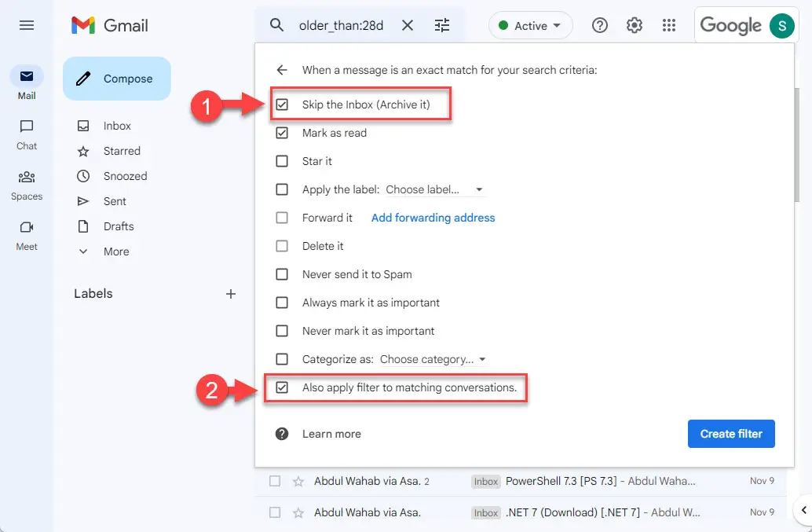Create a new label with plus icon
The image size is (812, 532).
[x=231, y=294]
